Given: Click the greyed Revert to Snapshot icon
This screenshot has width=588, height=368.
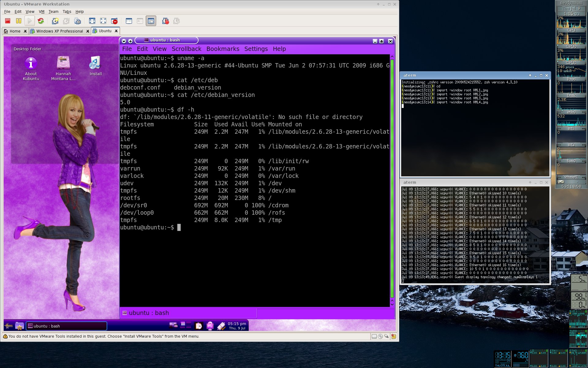Looking at the screenshot, I should [66, 21].
